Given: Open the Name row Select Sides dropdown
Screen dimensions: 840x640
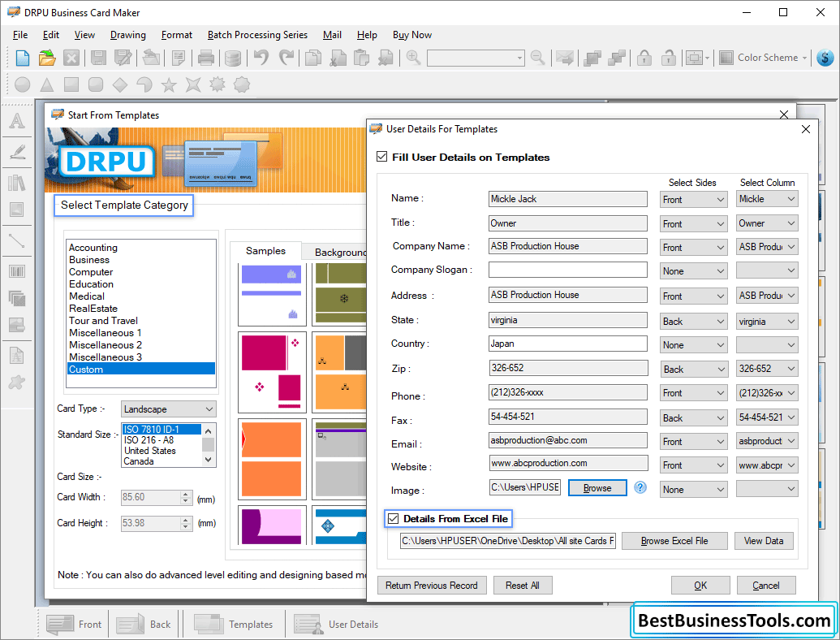Looking at the screenshot, I should point(693,200).
